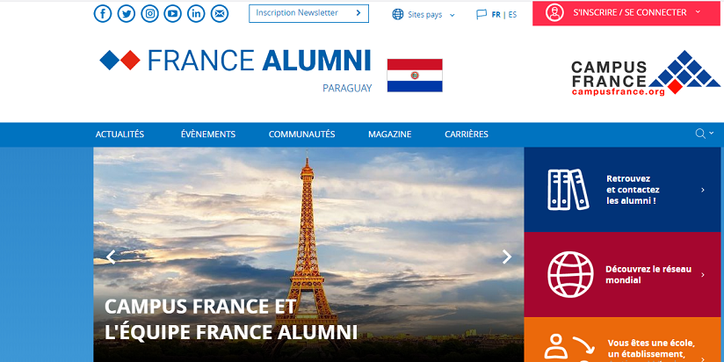Click the Campus France logo
Screen dimensions: 724x362
[x=646, y=73]
